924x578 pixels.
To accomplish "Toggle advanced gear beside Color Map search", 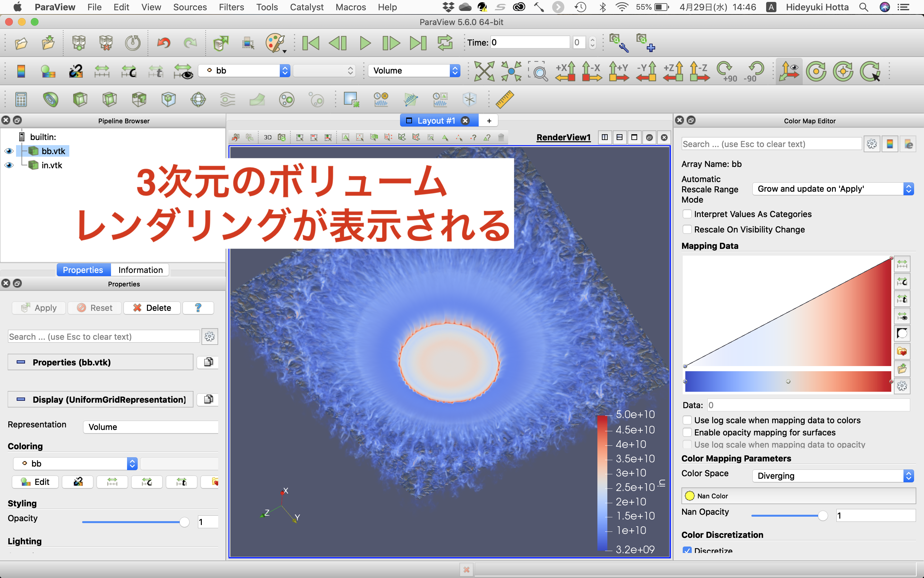I will pyautogui.click(x=872, y=144).
